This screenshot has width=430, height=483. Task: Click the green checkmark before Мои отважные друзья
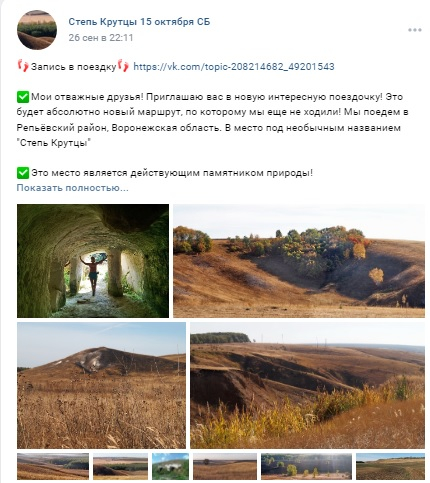(x=23, y=97)
